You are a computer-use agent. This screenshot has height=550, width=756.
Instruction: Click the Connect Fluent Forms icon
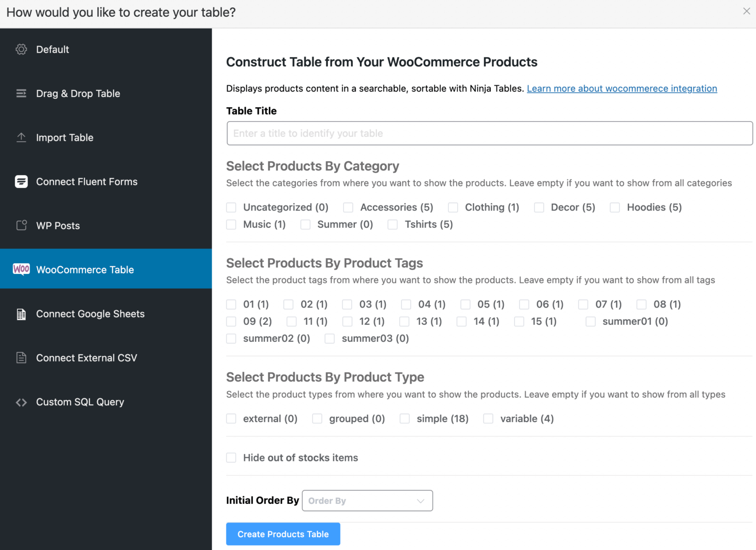tap(21, 182)
